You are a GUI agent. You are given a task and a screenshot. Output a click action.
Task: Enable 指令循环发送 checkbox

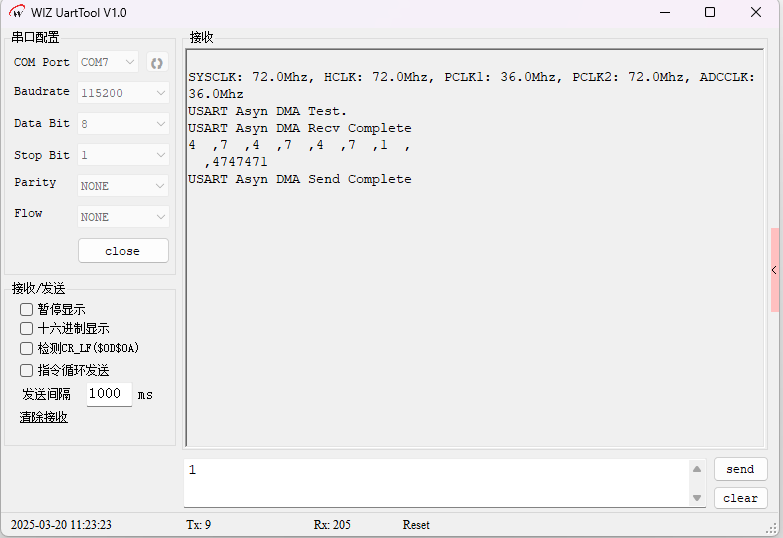[27, 370]
